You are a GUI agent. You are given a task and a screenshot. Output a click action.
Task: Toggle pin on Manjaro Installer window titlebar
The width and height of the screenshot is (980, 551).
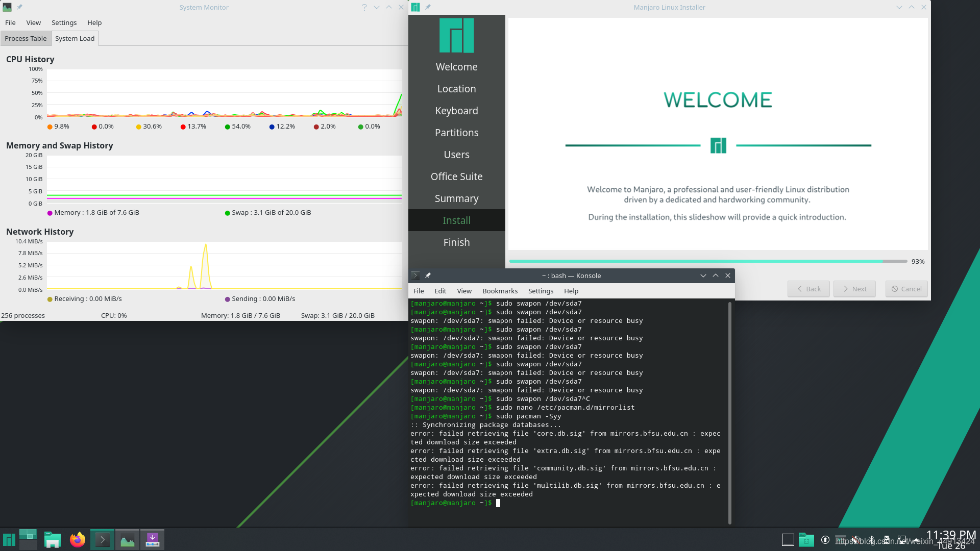428,7
